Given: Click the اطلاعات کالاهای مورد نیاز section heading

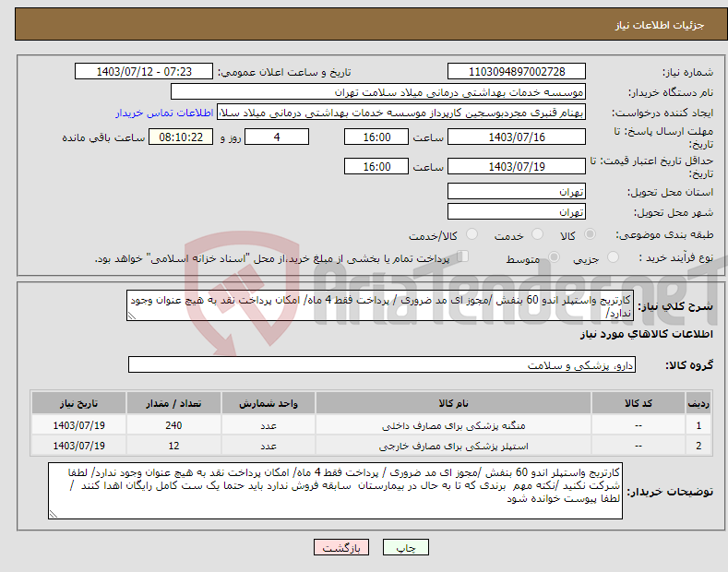Looking at the screenshot, I should pyautogui.click(x=646, y=334).
